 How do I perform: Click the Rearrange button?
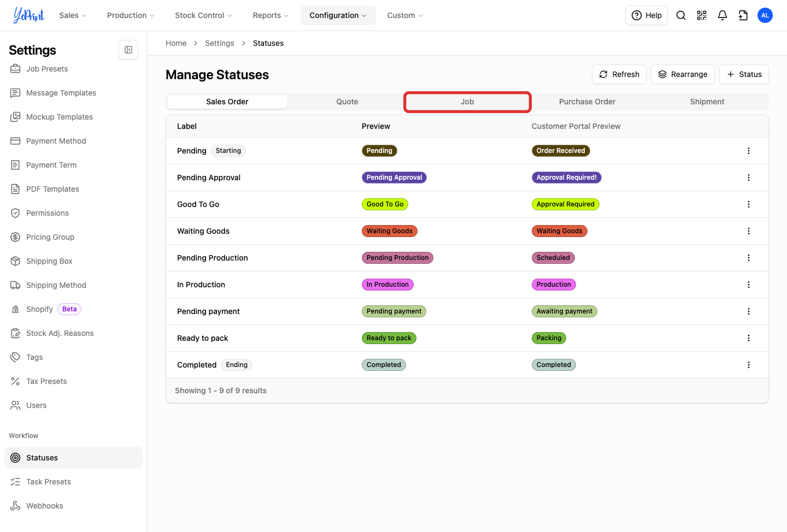point(683,74)
